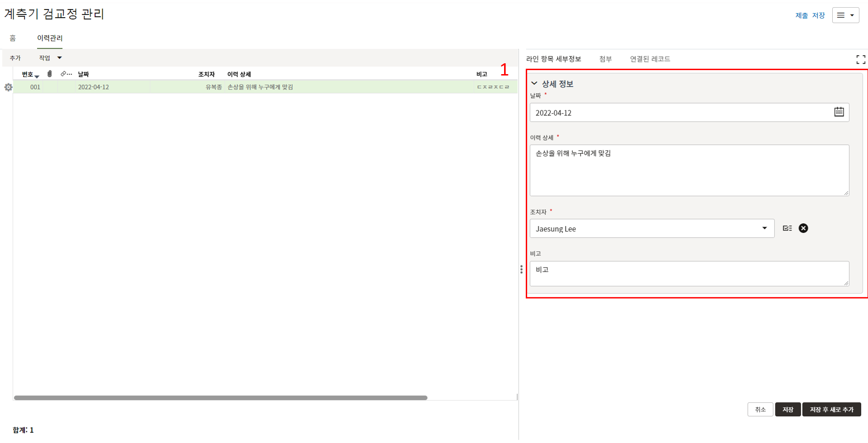The image size is (868, 443).
Task: Collapse the 상세 정보 section
Action: click(x=534, y=84)
